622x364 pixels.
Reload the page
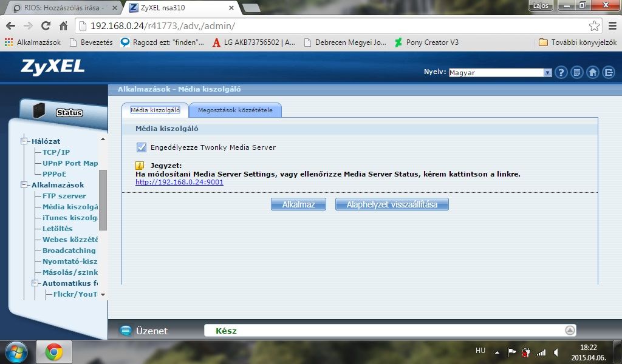click(46, 25)
